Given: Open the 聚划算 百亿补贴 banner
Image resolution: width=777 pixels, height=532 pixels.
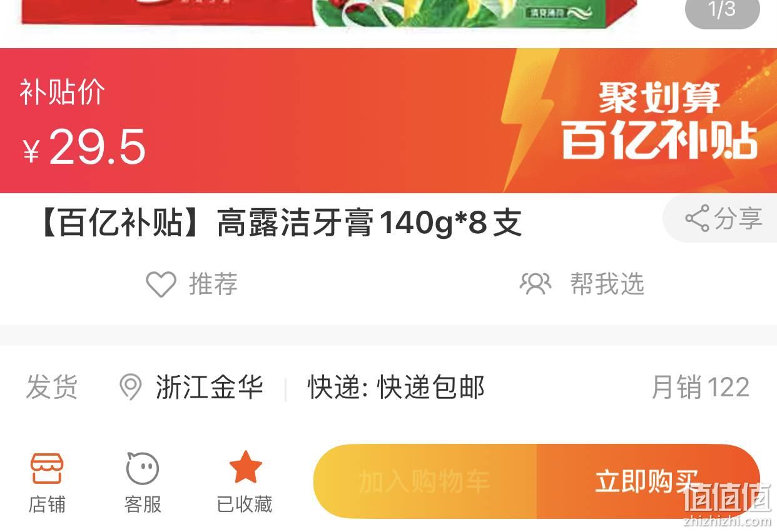Looking at the screenshot, I should pyautogui.click(x=659, y=121).
